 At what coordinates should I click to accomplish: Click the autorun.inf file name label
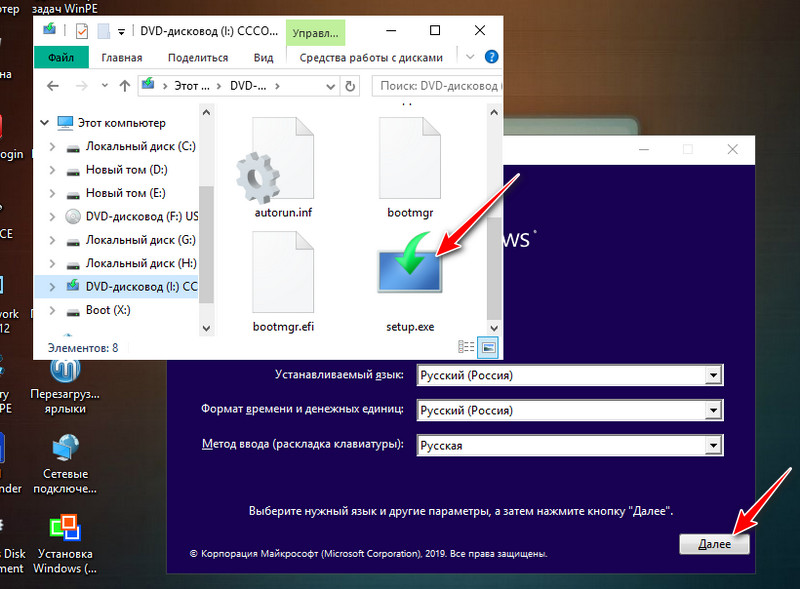coord(283,212)
